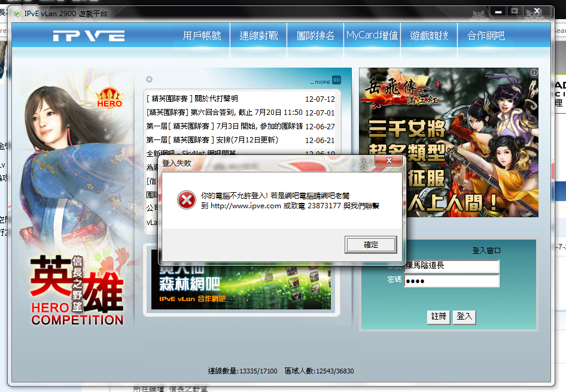Screen dimensions: 566x392
Task: Click 確定 in the login failed dialog
Action: (x=371, y=245)
